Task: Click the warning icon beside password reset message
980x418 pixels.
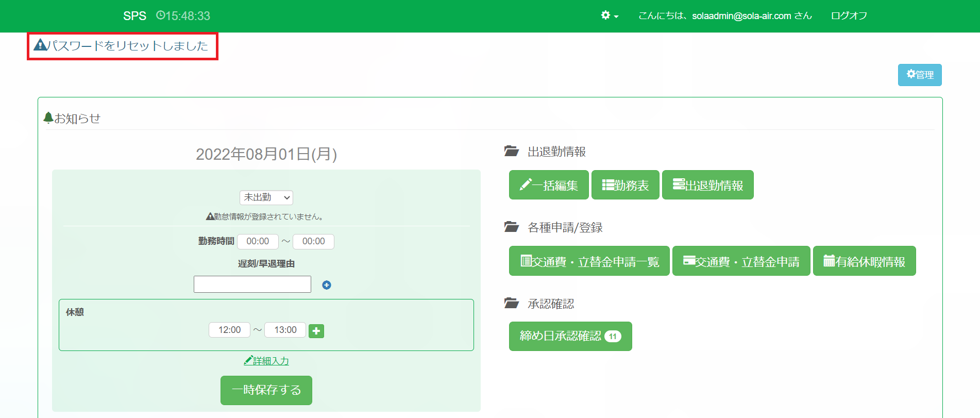Action: point(40,45)
